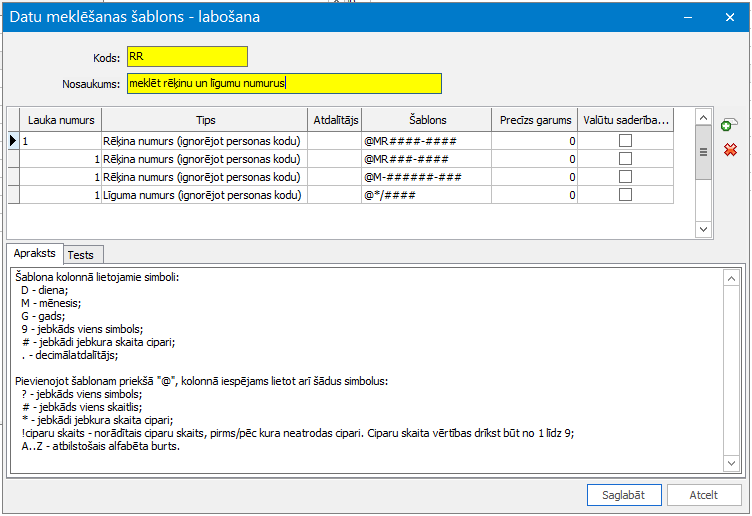Screen dimensions: 752x516
Task: Select the @M-######-### template cell
Action: pyautogui.click(x=428, y=177)
